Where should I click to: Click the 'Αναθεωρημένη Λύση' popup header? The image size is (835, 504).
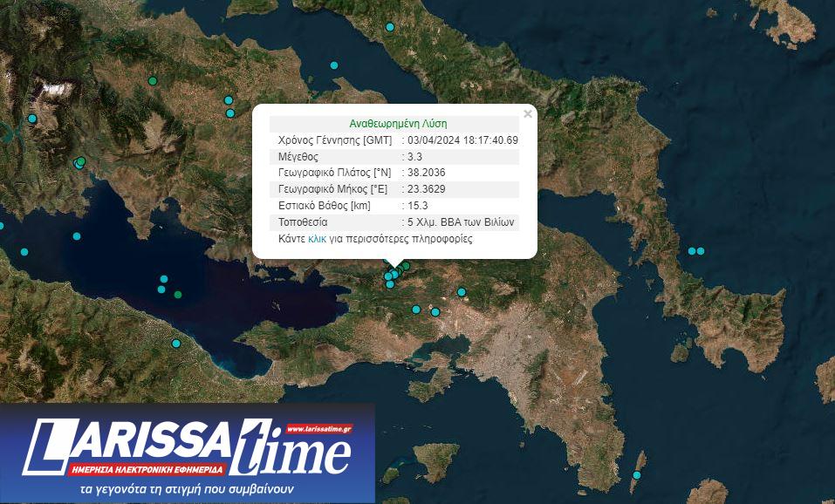pos(397,124)
